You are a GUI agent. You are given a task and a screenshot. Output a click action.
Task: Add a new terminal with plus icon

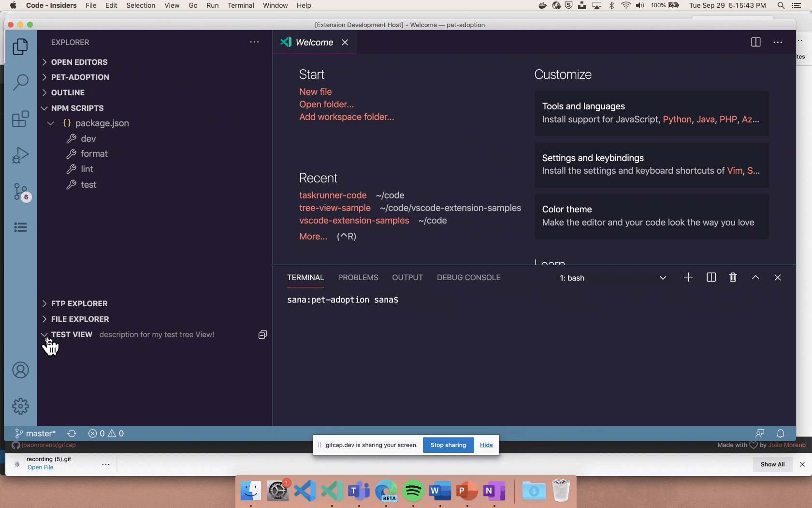click(x=688, y=277)
